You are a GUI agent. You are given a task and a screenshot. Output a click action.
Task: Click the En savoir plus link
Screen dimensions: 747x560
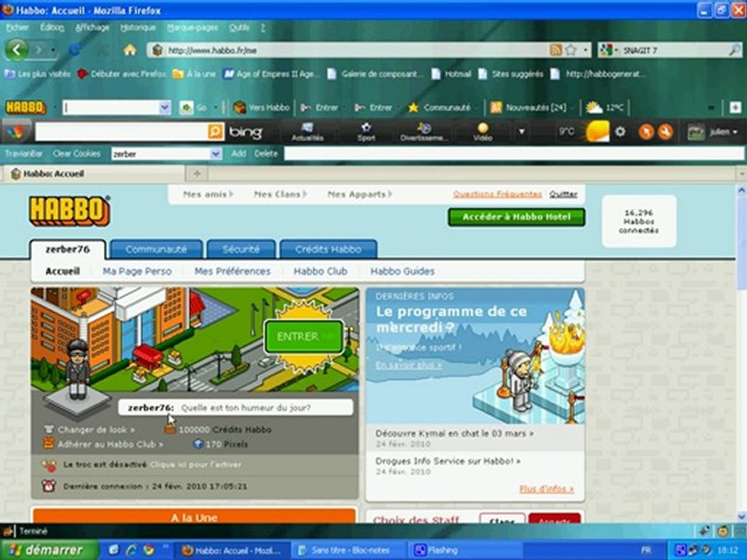(409, 366)
